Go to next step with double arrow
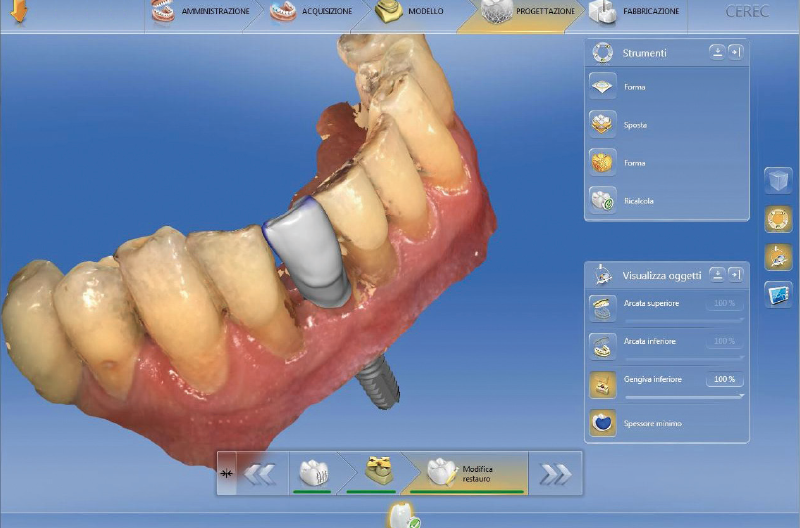This screenshot has width=800, height=528. [x=555, y=474]
